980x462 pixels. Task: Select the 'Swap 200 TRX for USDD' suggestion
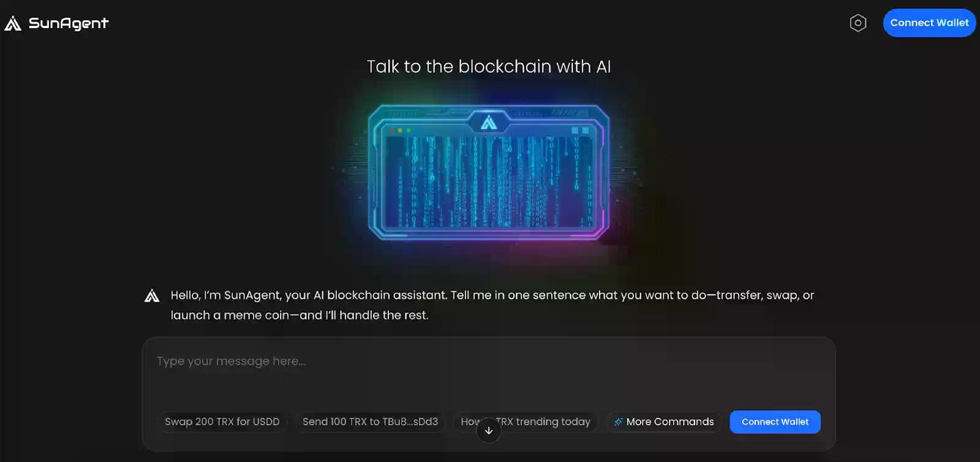[x=222, y=422]
